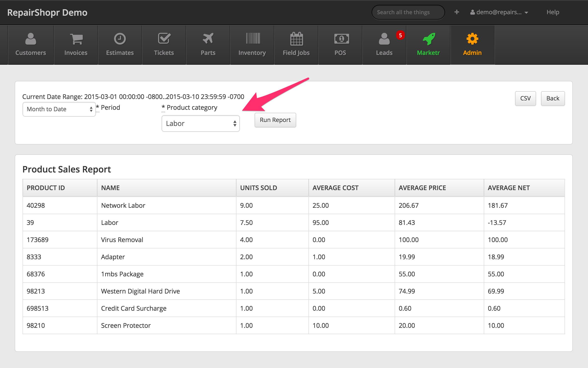
Task: Click the Product Sales Report heading
Action: point(67,169)
